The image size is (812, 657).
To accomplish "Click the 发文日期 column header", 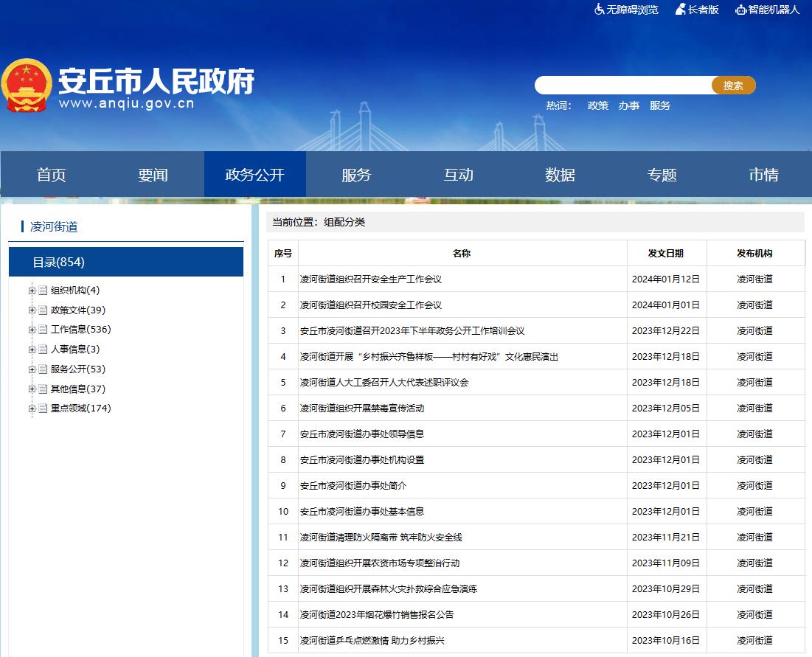I will coord(666,253).
